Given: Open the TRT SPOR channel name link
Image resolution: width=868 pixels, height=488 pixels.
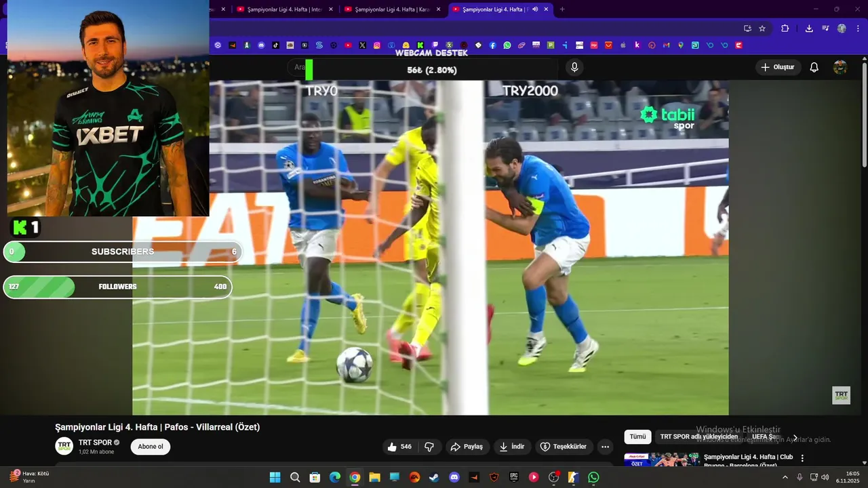Looking at the screenshot, I should [x=95, y=443].
